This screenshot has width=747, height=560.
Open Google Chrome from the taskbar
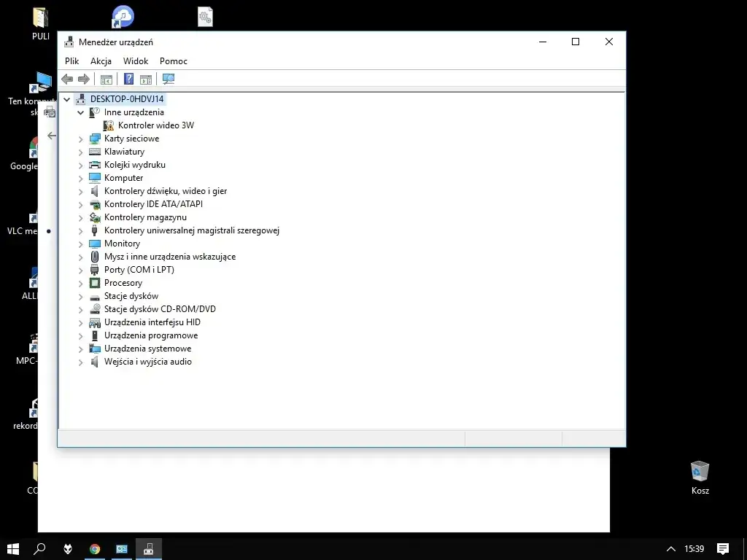click(95, 549)
